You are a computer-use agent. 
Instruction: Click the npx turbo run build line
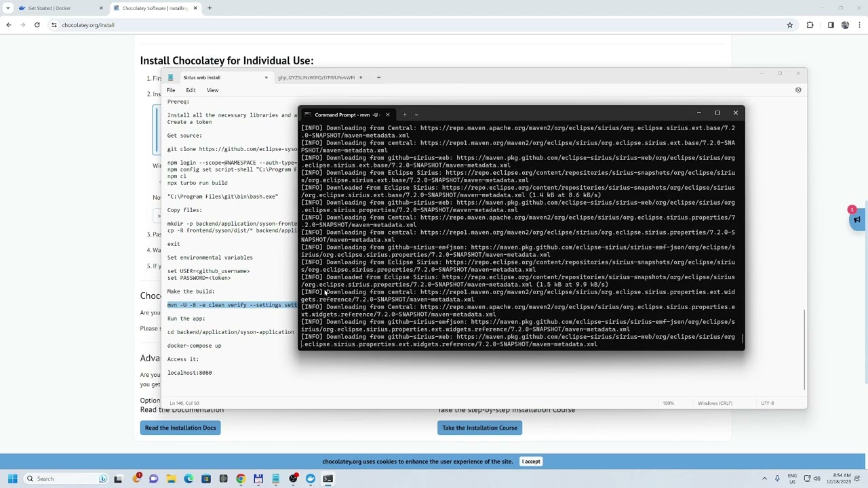tap(197, 183)
